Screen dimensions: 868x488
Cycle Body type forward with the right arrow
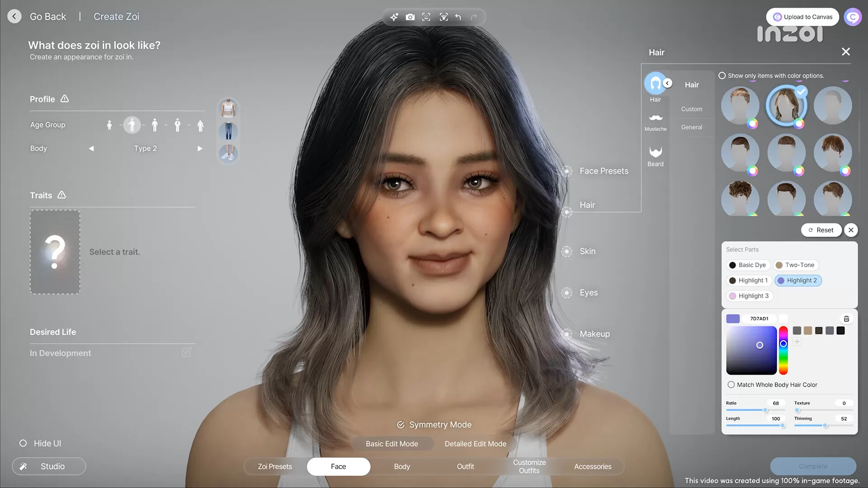click(x=200, y=148)
